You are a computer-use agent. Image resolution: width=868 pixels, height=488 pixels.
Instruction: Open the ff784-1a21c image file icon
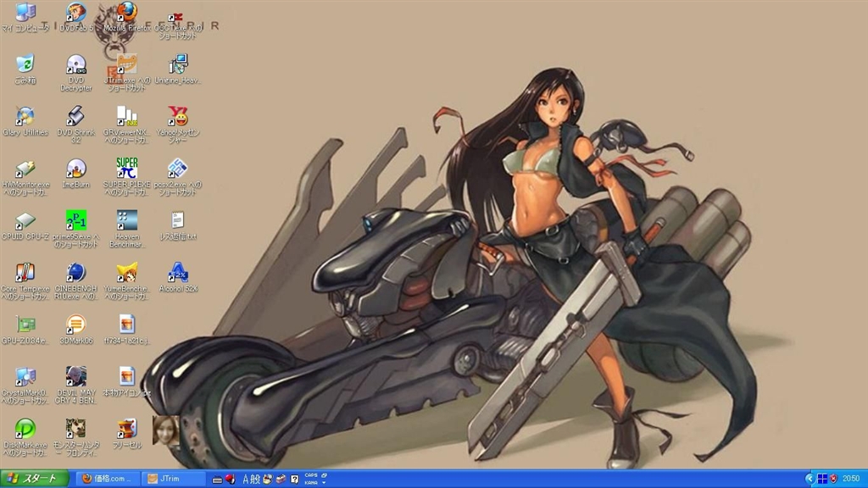tap(127, 330)
